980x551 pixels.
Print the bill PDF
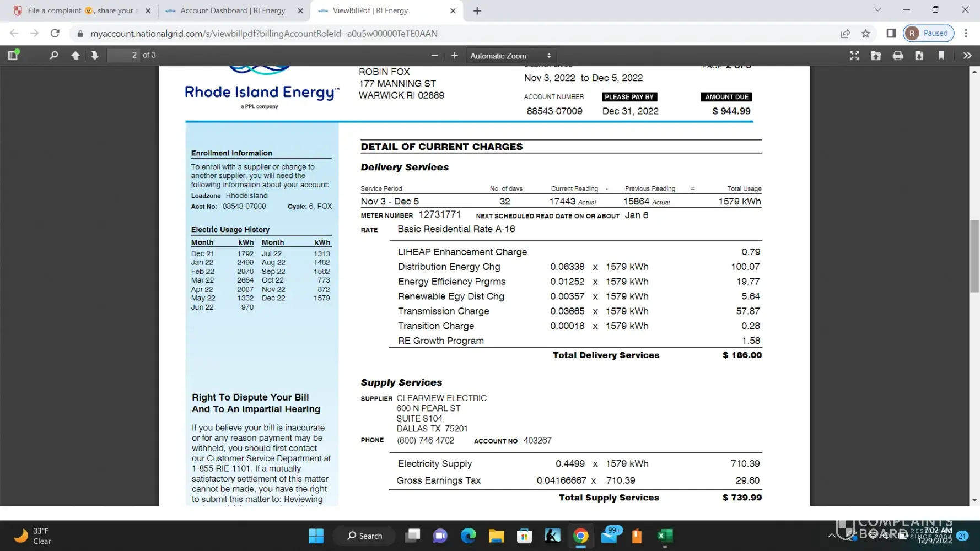(897, 56)
